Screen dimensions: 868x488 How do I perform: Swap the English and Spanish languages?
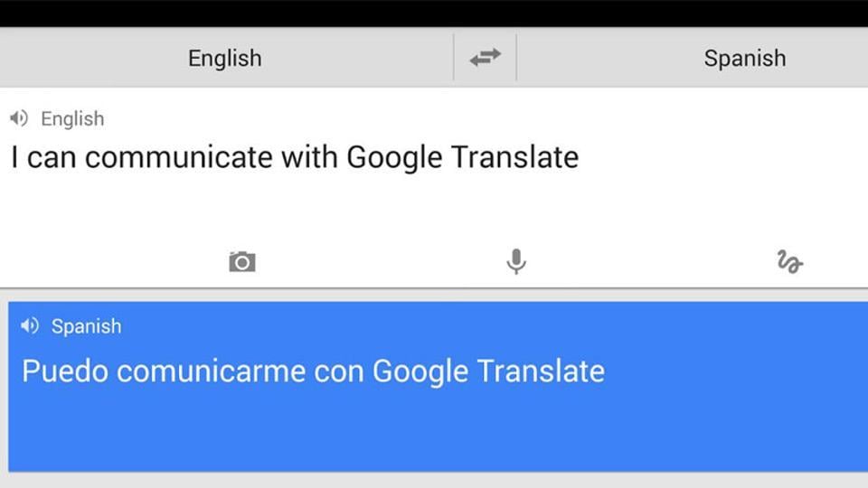[x=485, y=58]
